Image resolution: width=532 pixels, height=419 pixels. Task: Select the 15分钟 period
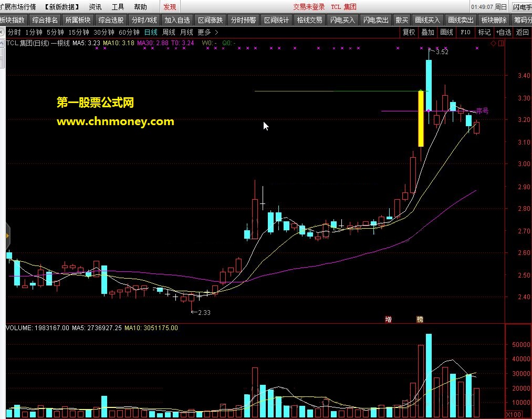point(79,32)
